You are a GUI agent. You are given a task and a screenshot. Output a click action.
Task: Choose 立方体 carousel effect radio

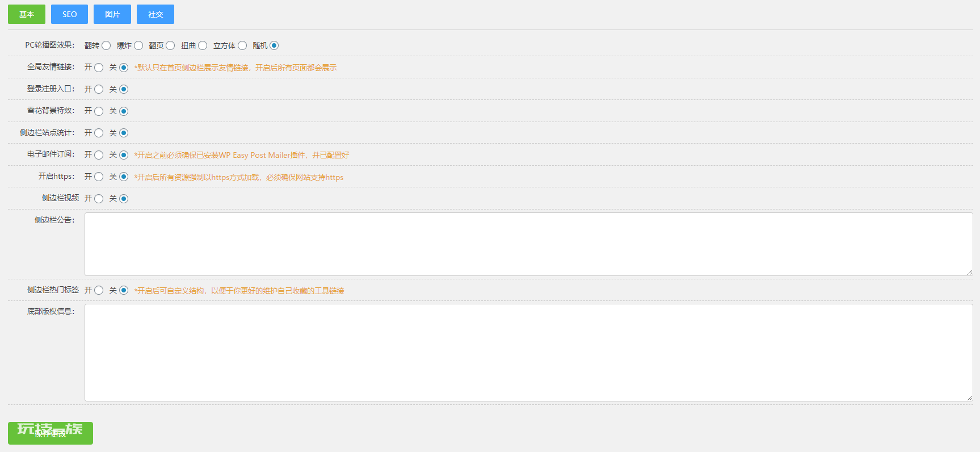pyautogui.click(x=242, y=45)
